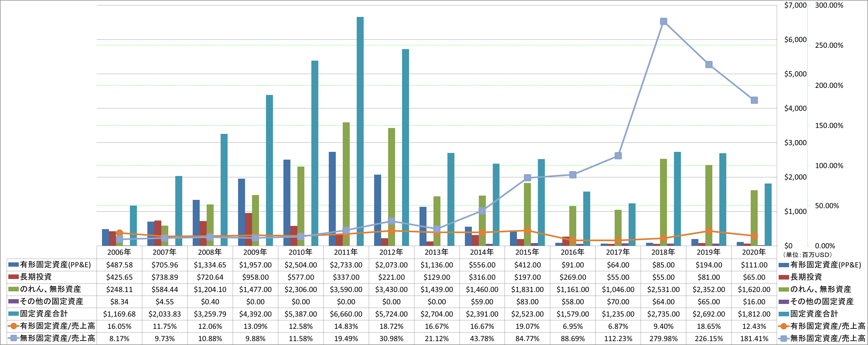The height and width of the screenshot is (345, 868).
Task: Click the 226.15% cell
Action: click(709, 339)
